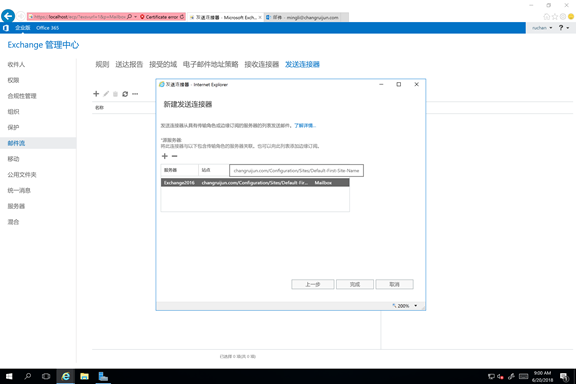Switch to the 接受的域 tab
The image size is (576, 384).
click(163, 65)
